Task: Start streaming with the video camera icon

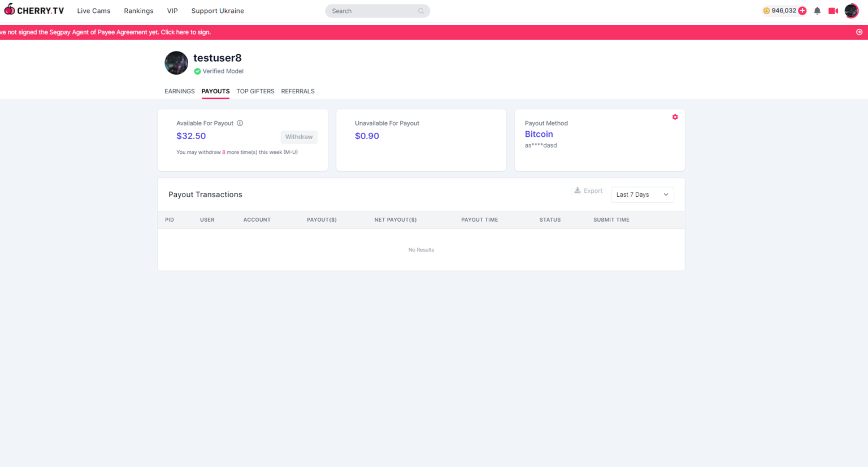Action: coord(832,10)
